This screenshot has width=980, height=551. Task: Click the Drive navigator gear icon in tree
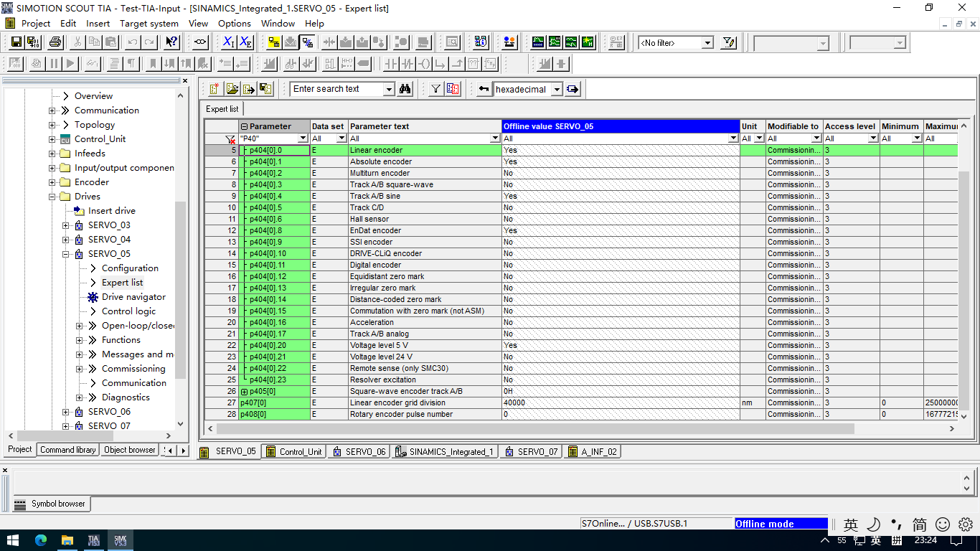click(x=93, y=297)
